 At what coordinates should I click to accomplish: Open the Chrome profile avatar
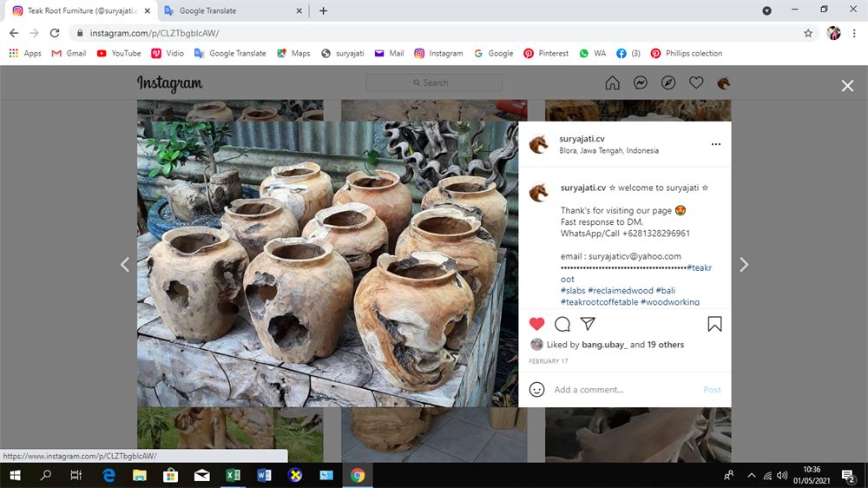(x=833, y=33)
